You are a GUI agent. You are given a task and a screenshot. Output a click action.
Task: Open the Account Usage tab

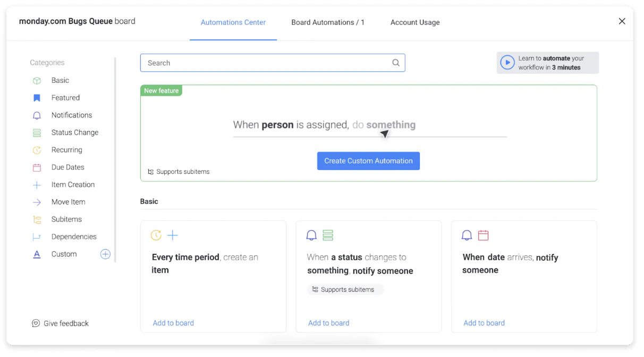[415, 22]
